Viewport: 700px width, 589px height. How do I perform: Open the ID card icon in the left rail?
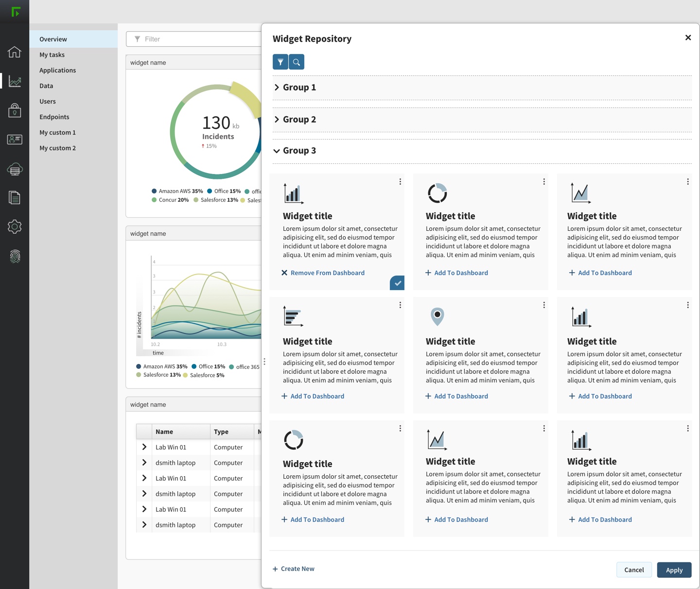[x=15, y=139]
